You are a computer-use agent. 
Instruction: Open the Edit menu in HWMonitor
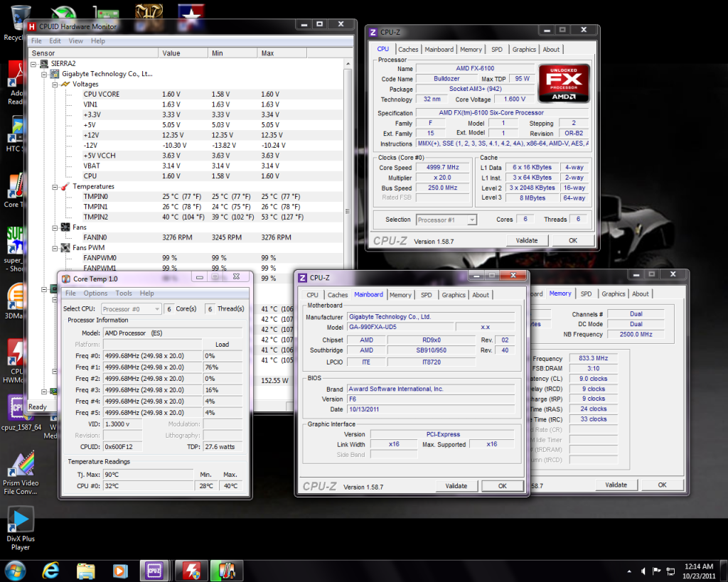(55, 41)
